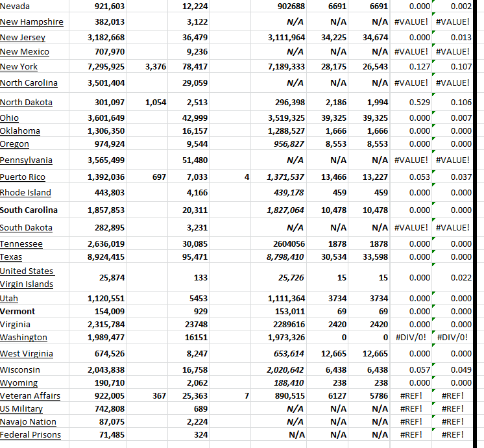Open the North Carolina link
The image size is (484, 448).
click(x=29, y=83)
